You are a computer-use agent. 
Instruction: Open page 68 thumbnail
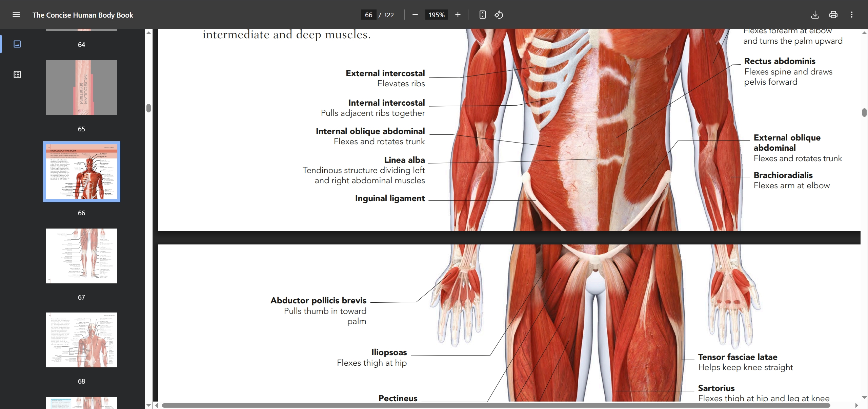coord(82,340)
